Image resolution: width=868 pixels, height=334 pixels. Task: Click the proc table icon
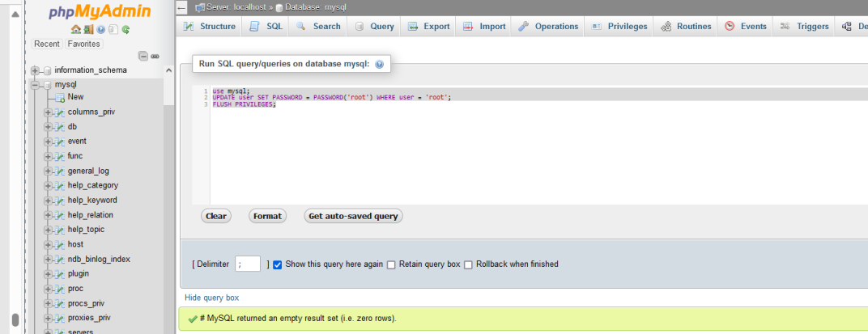coord(60,289)
